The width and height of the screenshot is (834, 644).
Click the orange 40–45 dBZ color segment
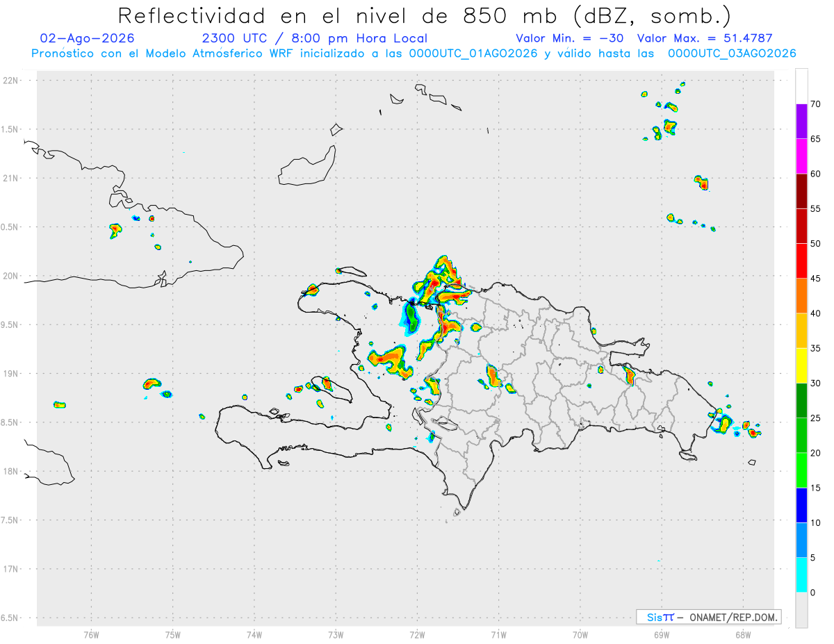point(801,296)
